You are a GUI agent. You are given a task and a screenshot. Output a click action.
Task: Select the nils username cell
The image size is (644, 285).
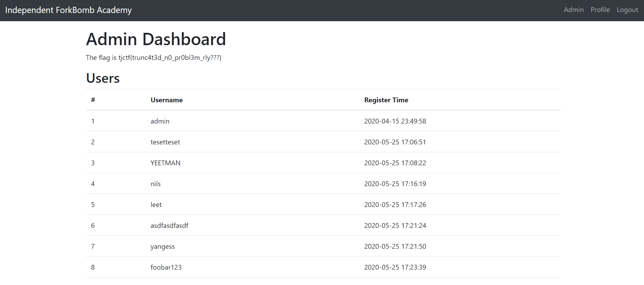pyautogui.click(x=155, y=184)
